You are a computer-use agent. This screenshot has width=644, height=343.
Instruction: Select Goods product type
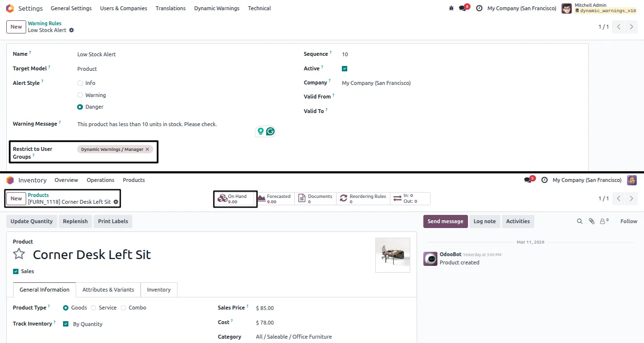coord(66,308)
